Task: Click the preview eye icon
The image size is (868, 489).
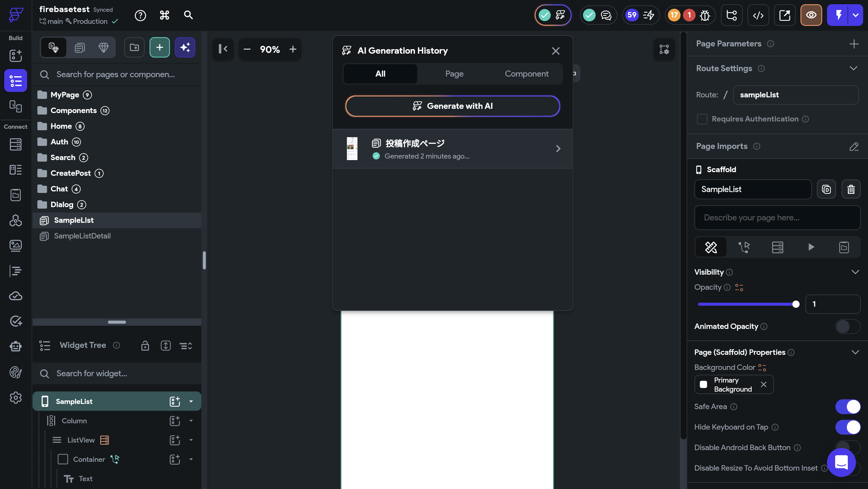Action: 811,15
